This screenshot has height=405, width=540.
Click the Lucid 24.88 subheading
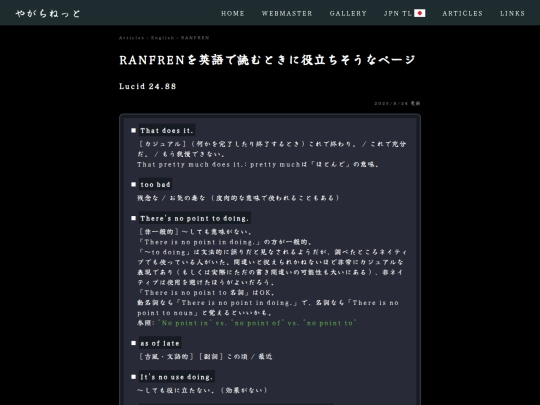[x=147, y=86]
